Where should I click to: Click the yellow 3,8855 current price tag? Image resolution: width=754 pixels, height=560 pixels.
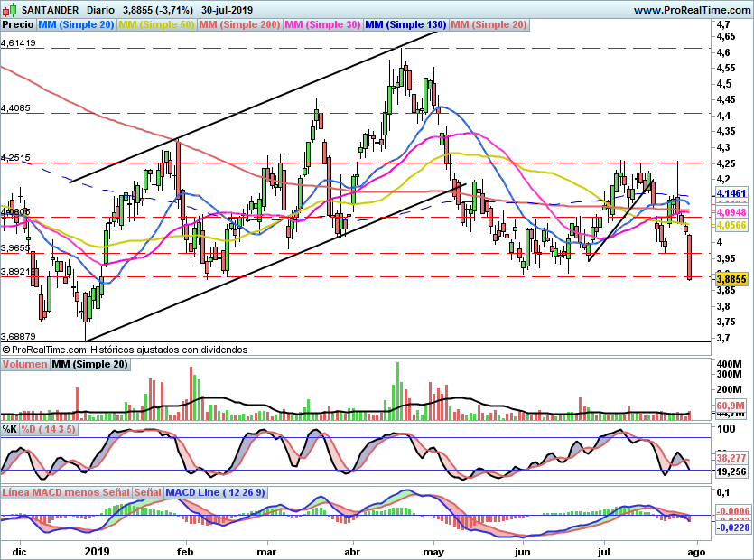point(731,279)
